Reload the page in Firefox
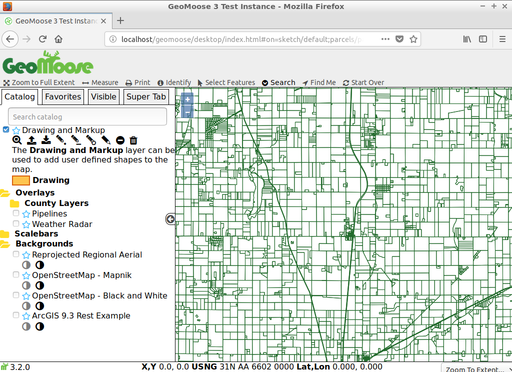Image resolution: width=512 pixels, height=372 pixels. (x=42, y=39)
